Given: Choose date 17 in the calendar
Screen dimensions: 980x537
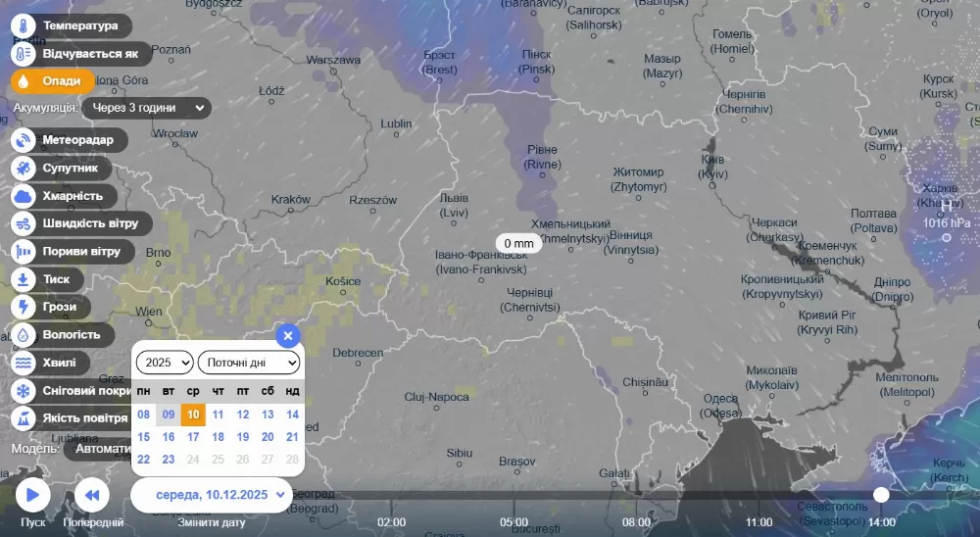Looking at the screenshot, I should (193, 437).
